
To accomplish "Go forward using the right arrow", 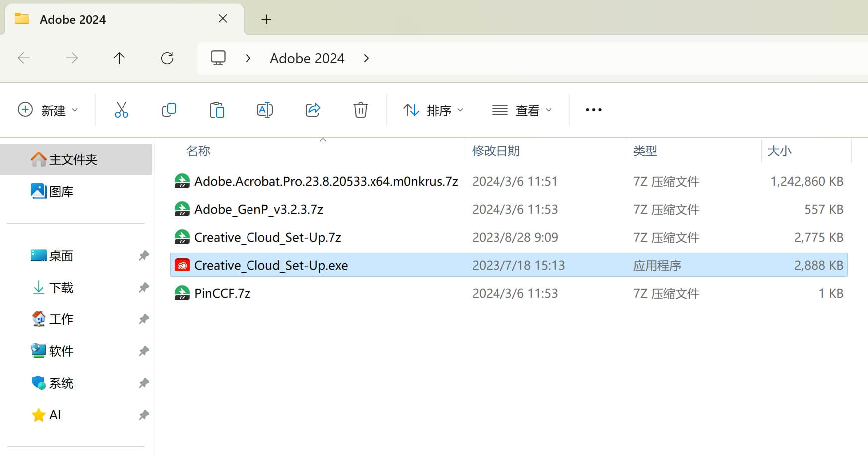I will point(72,58).
